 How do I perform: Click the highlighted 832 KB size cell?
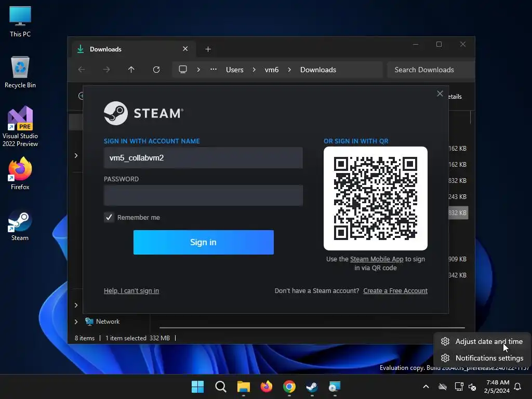458,212
